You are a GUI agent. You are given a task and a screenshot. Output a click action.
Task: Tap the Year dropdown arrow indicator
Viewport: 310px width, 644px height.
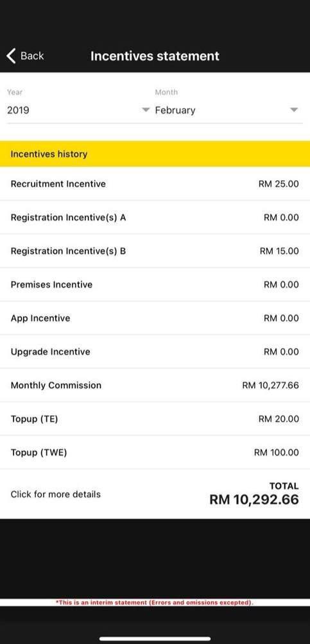(x=145, y=110)
